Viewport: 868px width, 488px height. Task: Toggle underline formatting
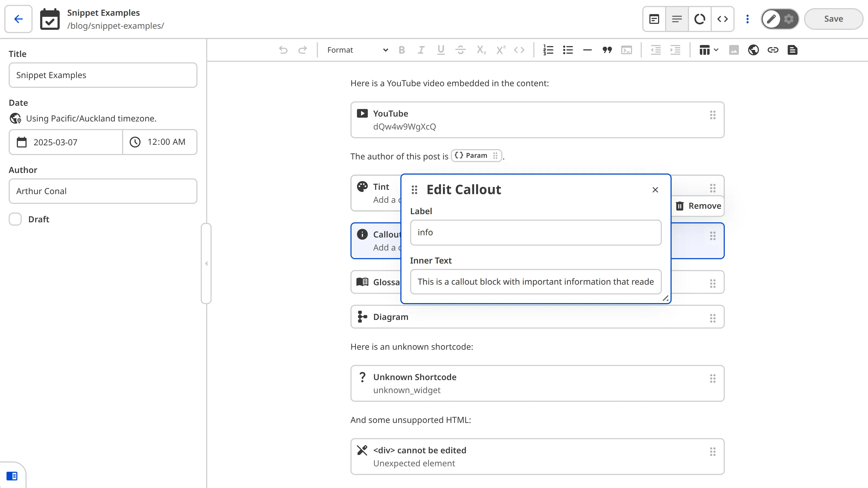coord(441,50)
